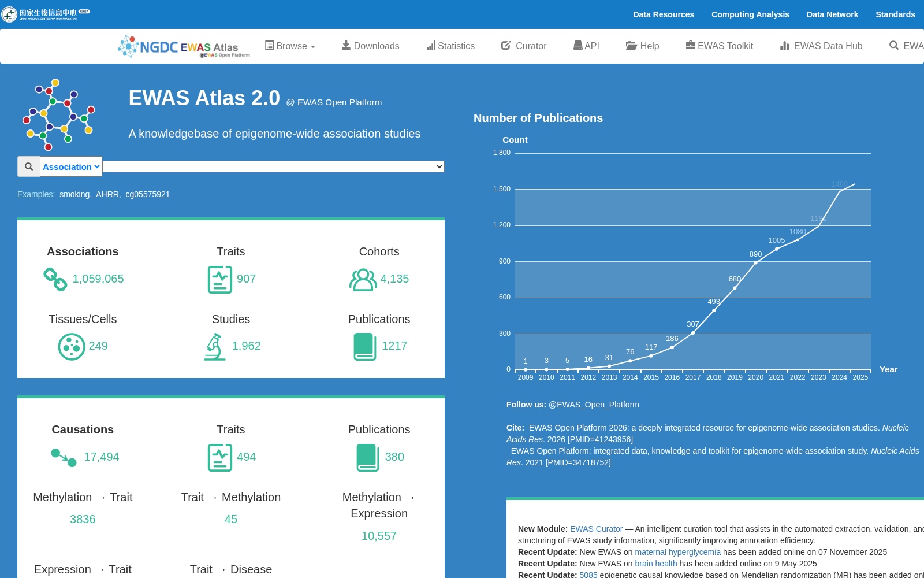Go to the Statistics page

click(450, 46)
